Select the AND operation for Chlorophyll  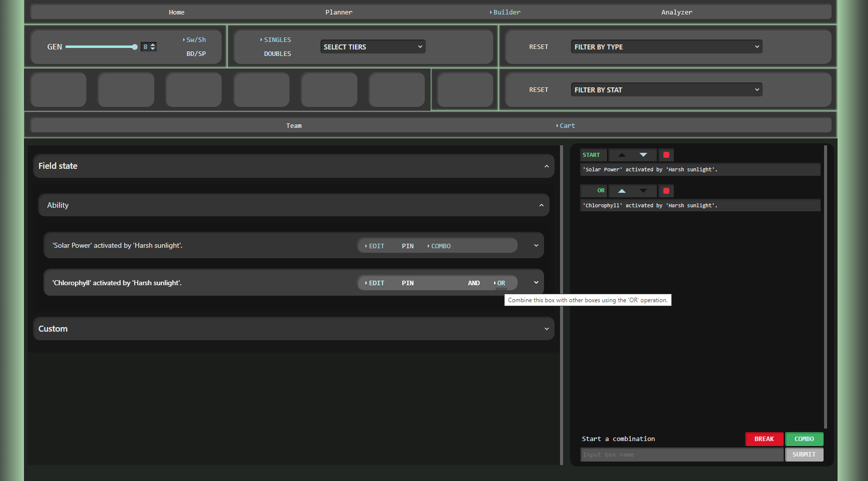click(x=474, y=283)
